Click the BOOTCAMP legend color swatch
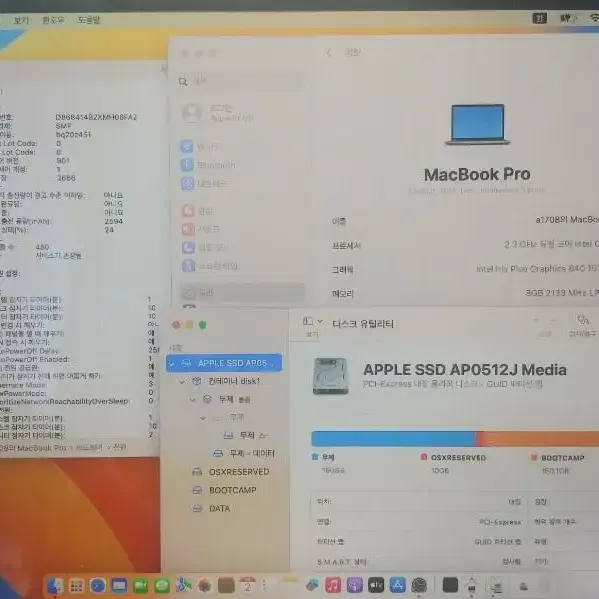 point(534,457)
